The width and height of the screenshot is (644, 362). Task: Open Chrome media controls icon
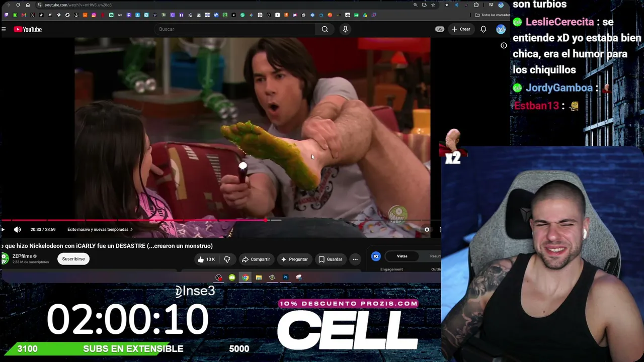click(x=491, y=5)
